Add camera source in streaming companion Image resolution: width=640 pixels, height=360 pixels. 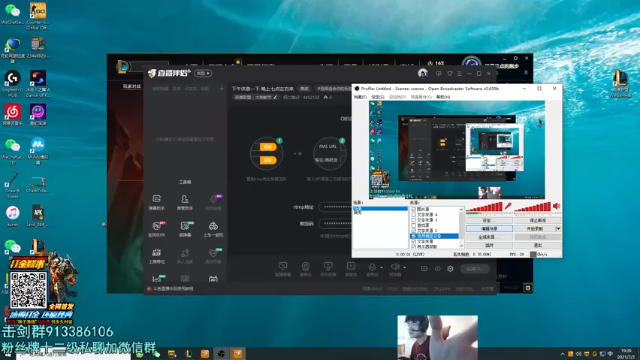pos(305,269)
